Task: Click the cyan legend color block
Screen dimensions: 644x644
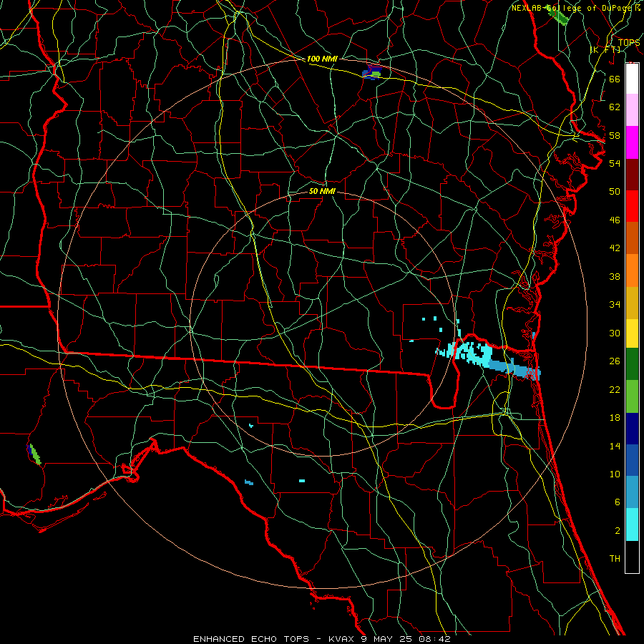Action: pyautogui.click(x=632, y=525)
